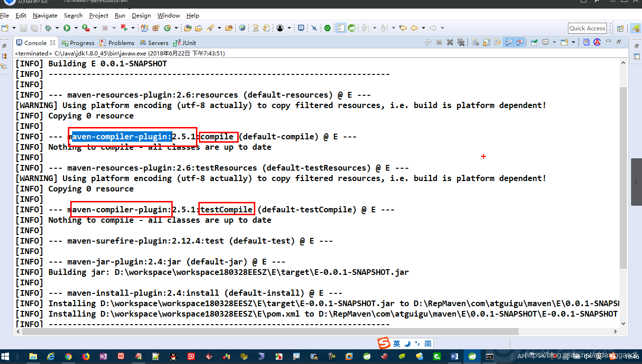Viewport: 642px width, 364px height.
Task: Minimize the Console view panel
Action: point(609,42)
